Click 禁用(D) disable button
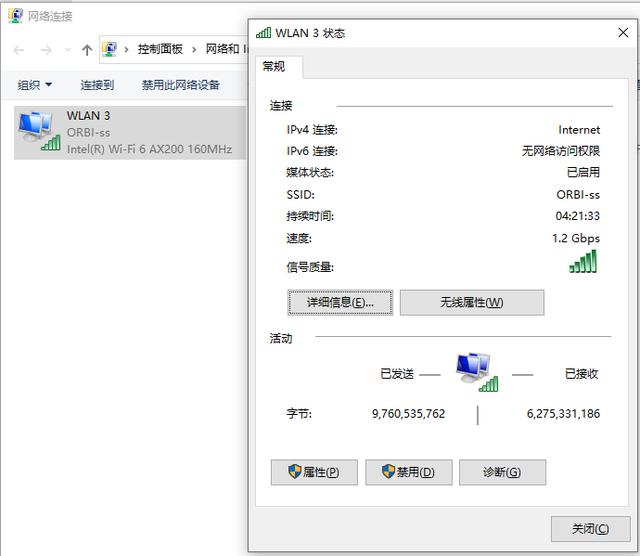 click(409, 472)
